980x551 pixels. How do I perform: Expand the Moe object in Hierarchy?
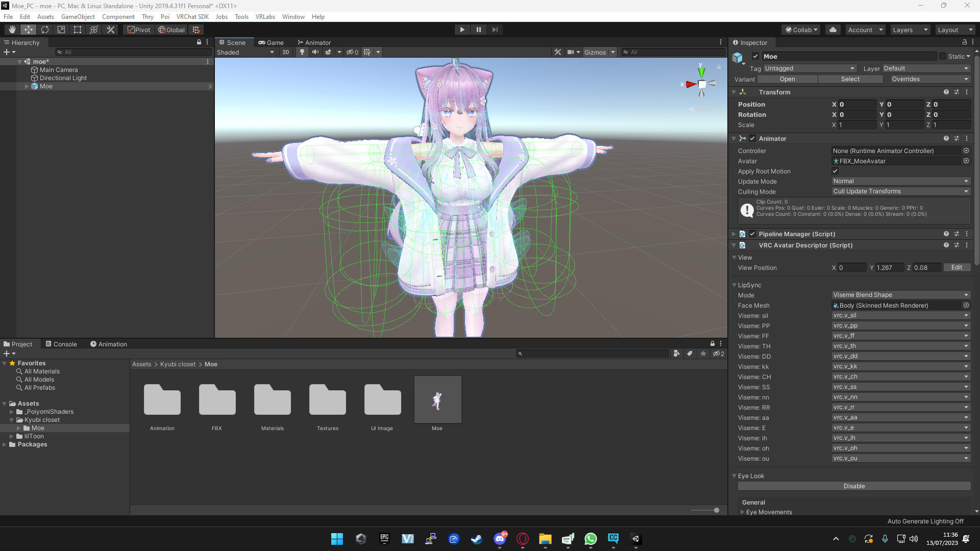click(27, 87)
